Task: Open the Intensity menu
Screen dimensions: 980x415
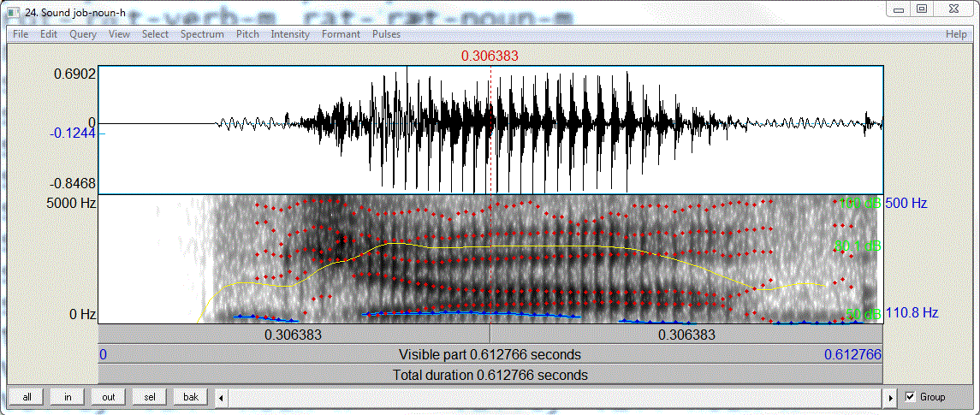Action: (x=290, y=34)
